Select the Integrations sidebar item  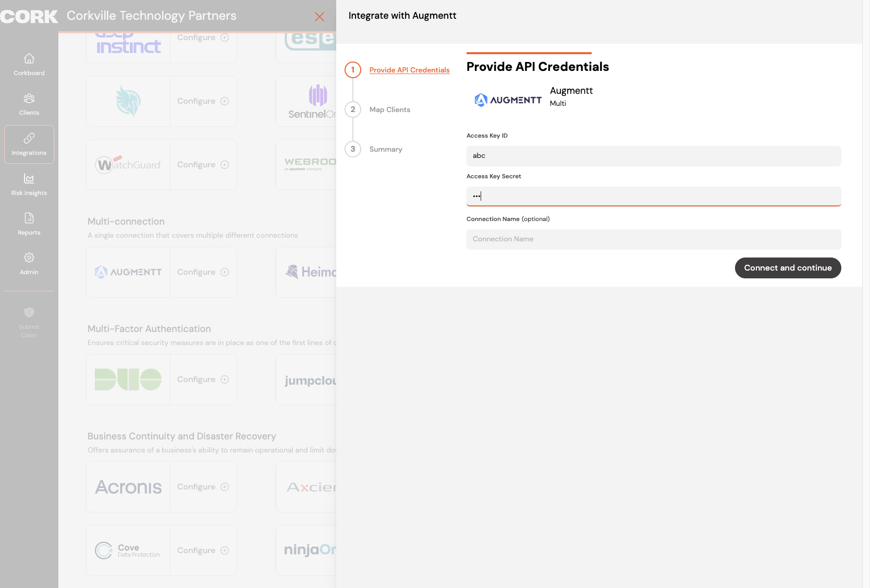click(29, 144)
